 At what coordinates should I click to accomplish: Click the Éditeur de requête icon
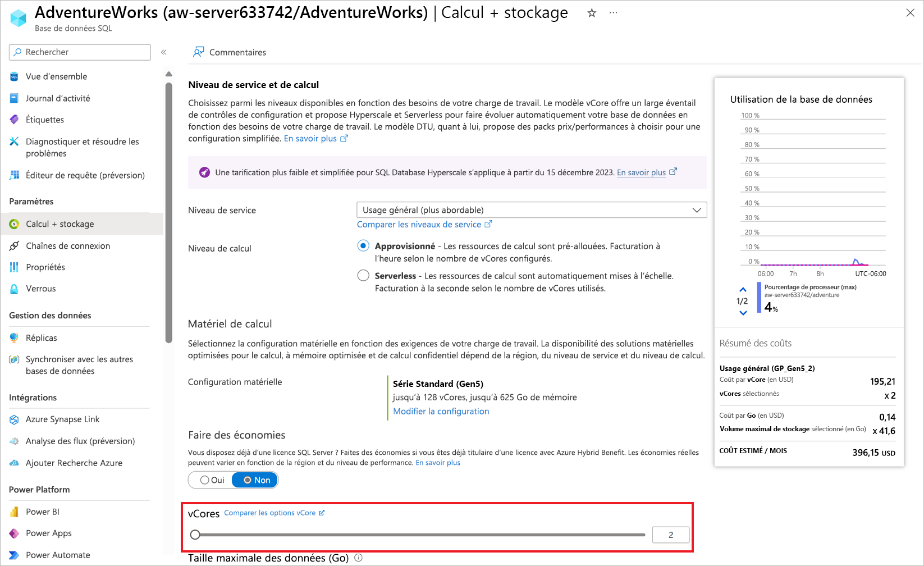click(x=15, y=175)
